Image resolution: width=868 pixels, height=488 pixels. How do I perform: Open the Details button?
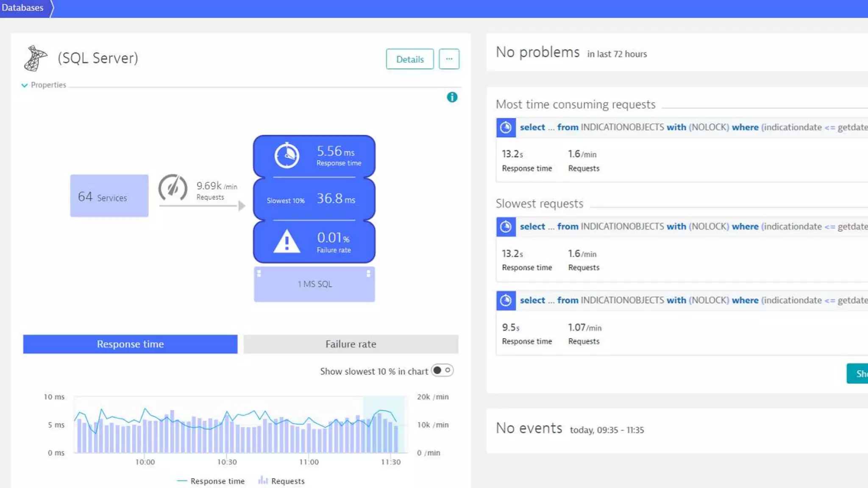point(409,59)
